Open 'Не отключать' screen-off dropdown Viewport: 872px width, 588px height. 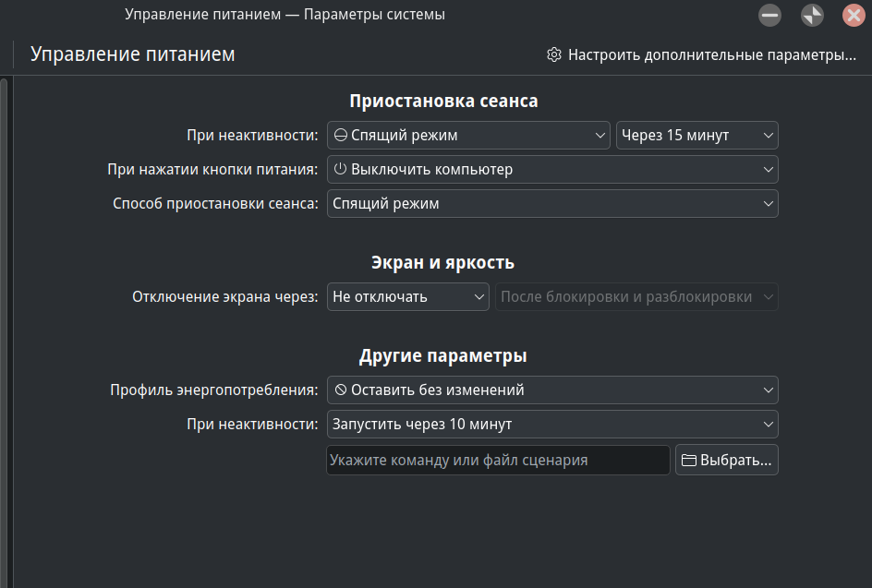point(407,297)
